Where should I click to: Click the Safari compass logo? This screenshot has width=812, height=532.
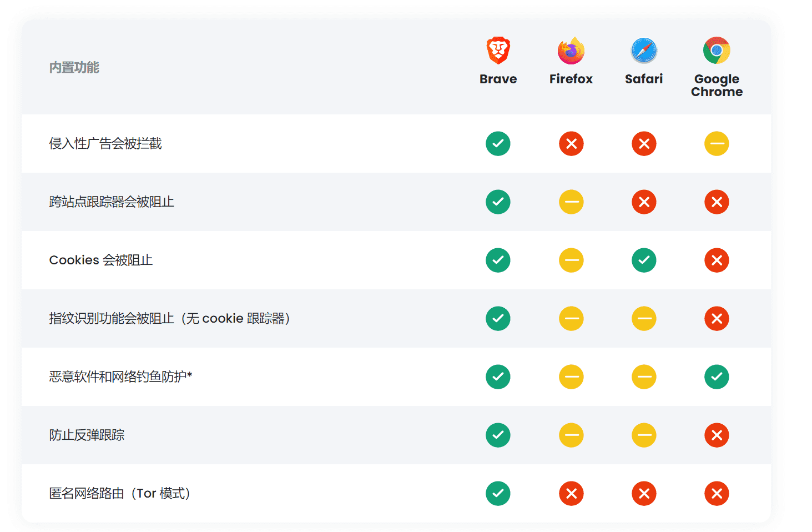644,49
